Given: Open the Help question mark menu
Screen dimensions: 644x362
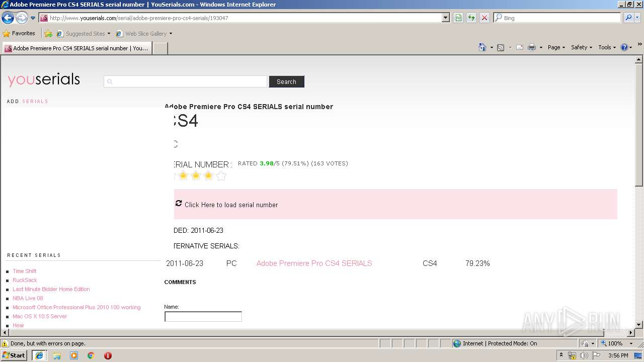Looking at the screenshot, I should [x=626, y=47].
